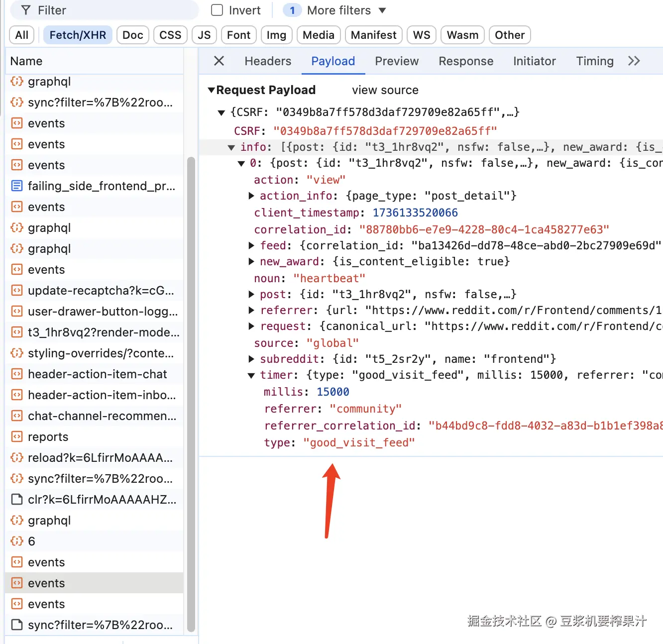Collapse the root CSRF object
Screen dimensions: 663x644
(221, 112)
